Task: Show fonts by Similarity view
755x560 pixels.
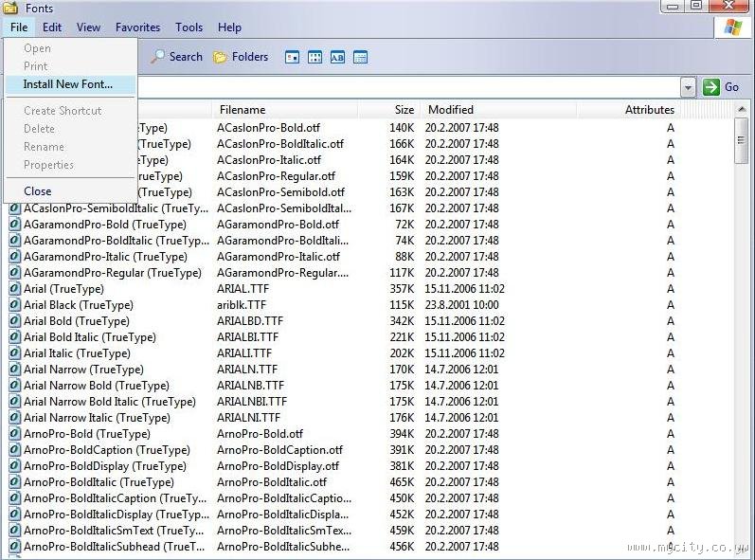Action: click(337, 57)
